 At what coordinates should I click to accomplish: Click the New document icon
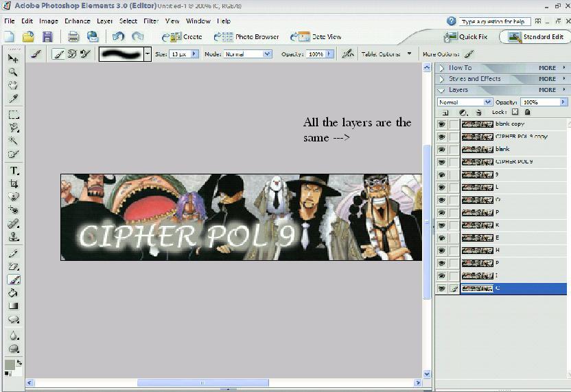(10, 37)
